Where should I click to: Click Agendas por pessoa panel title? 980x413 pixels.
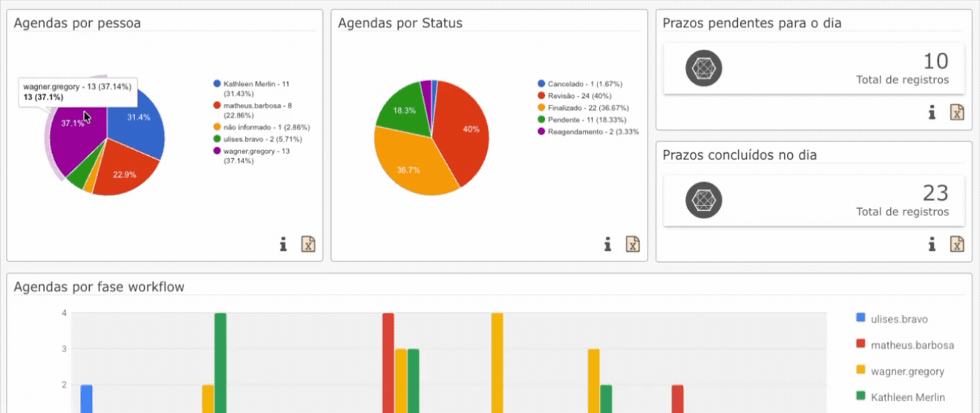pyautogui.click(x=77, y=23)
